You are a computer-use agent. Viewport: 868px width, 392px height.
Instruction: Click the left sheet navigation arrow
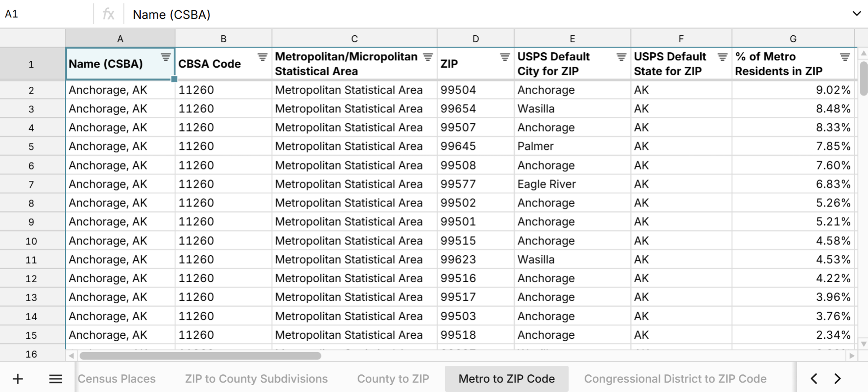[x=814, y=379]
